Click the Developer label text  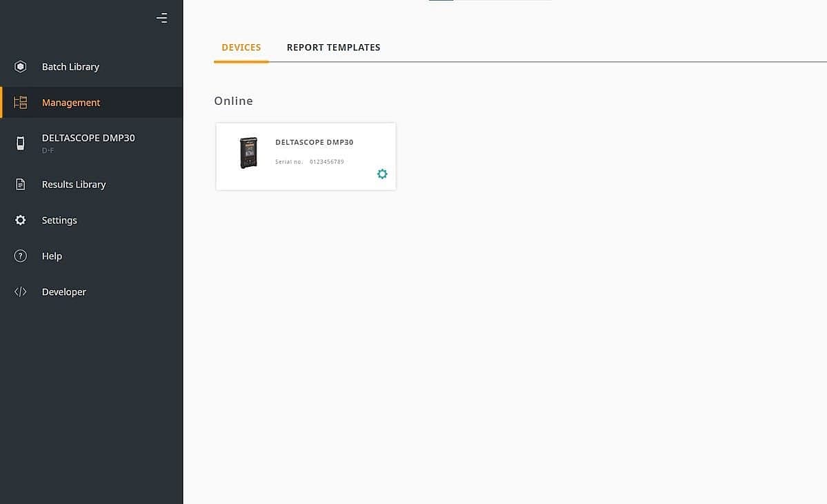(x=63, y=292)
